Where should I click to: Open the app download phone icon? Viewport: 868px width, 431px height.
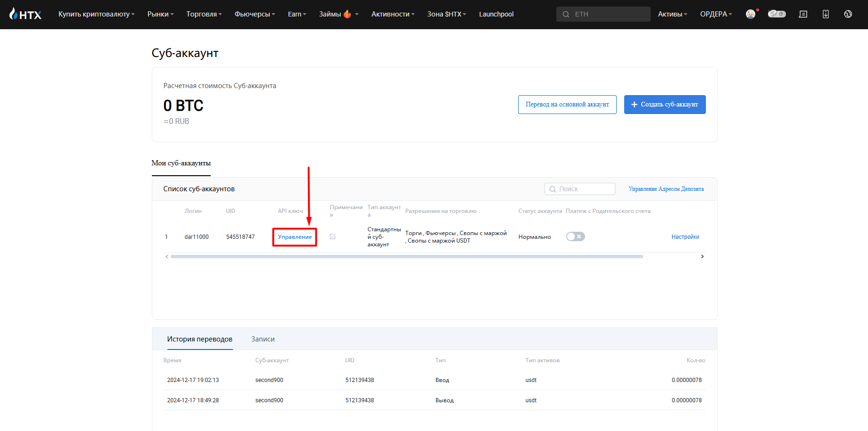click(x=826, y=14)
